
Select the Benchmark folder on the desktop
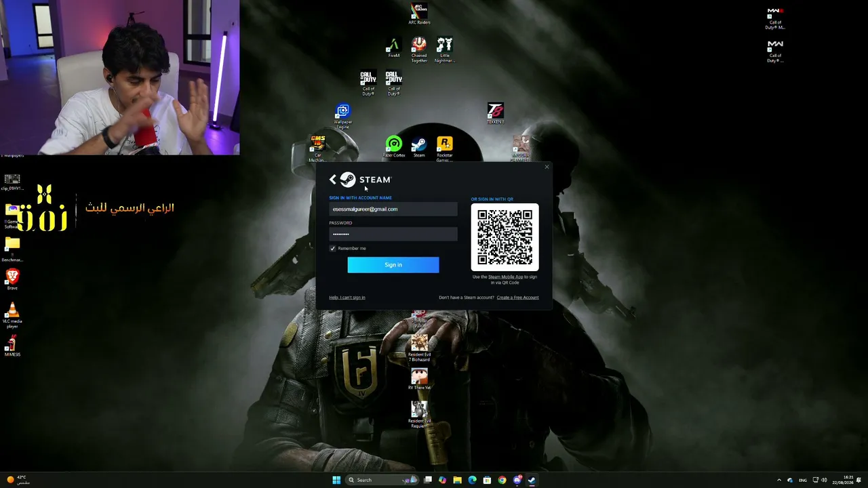(x=12, y=249)
